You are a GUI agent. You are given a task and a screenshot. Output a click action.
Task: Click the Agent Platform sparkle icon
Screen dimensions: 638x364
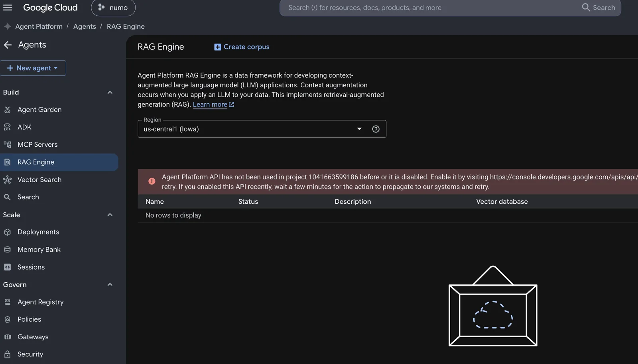click(8, 26)
